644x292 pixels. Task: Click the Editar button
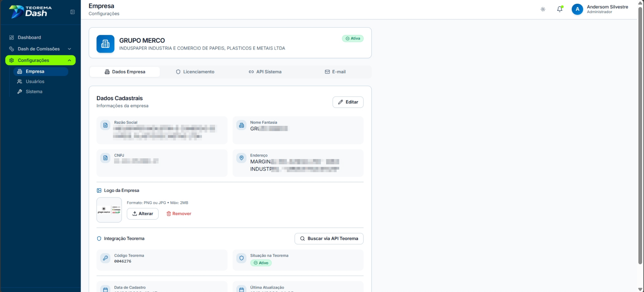[348, 102]
